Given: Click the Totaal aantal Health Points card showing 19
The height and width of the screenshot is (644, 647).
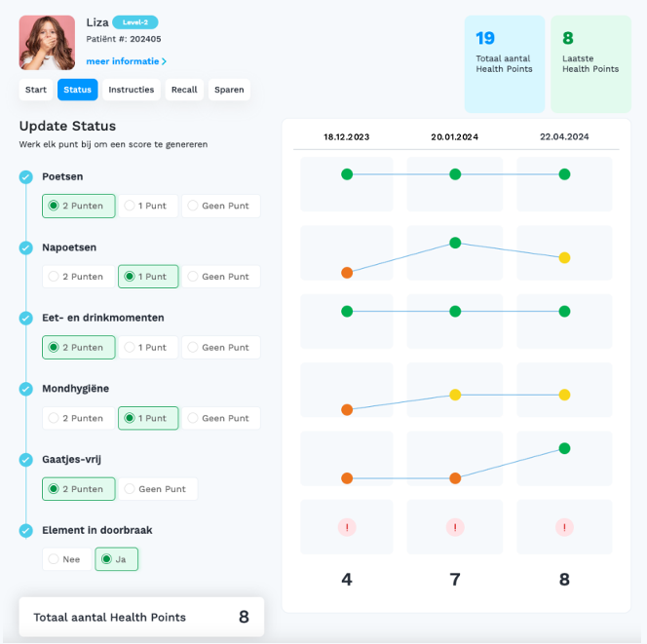Looking at the screenshot, I should coord(505,64).
